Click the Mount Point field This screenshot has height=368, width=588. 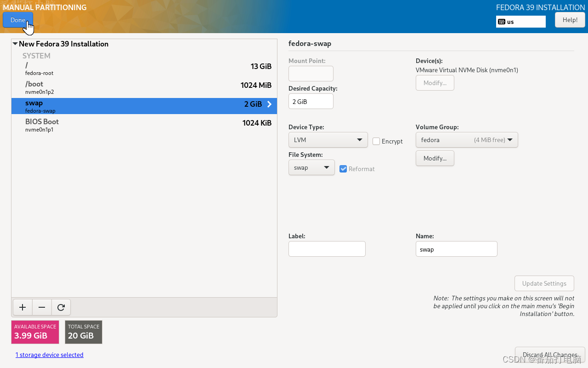tap(311, 74)
